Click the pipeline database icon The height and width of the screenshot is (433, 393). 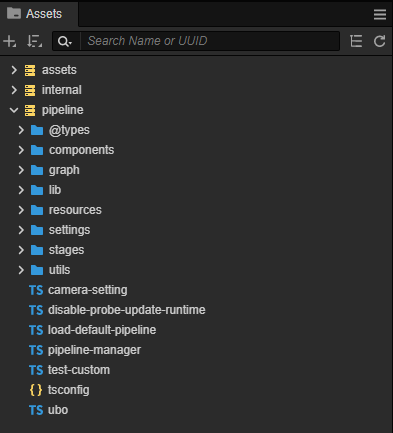(30, 110)
